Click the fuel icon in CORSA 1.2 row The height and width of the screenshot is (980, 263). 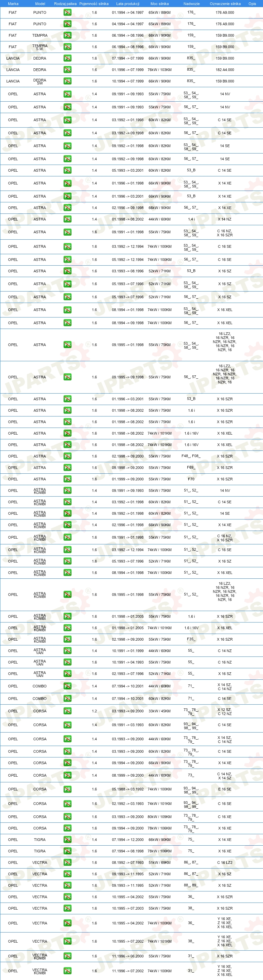67,711
